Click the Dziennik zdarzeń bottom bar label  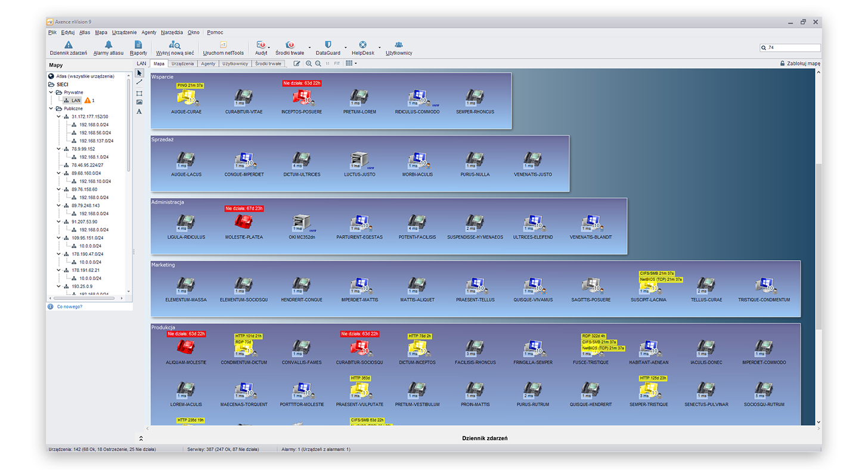coord(485,438)
